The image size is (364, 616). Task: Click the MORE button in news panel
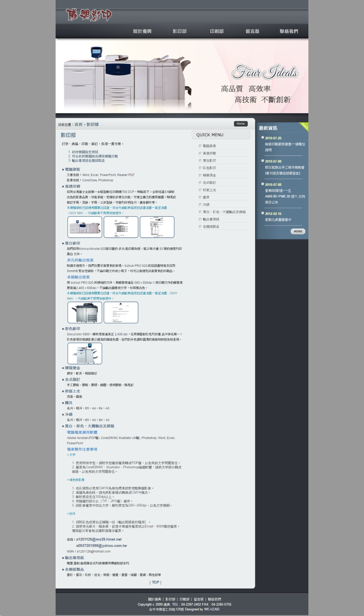point(298,231)
